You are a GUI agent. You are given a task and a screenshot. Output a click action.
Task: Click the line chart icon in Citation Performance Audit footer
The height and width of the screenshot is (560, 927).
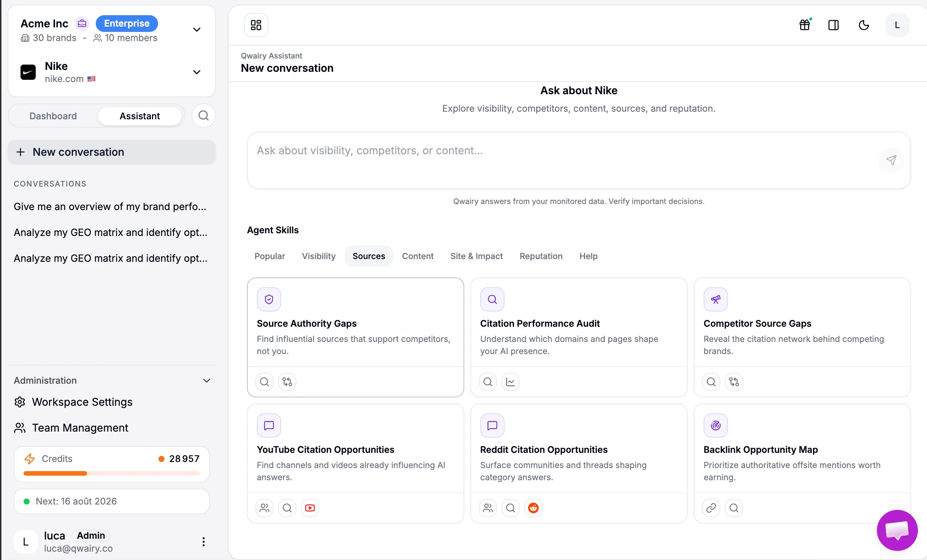(511, 382)
